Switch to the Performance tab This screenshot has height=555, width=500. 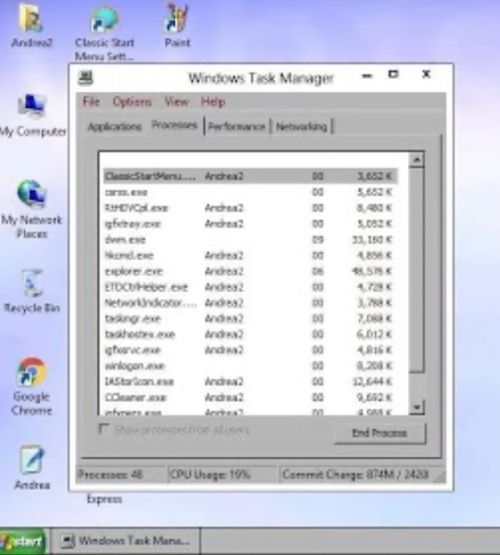[x=236, y=127]
